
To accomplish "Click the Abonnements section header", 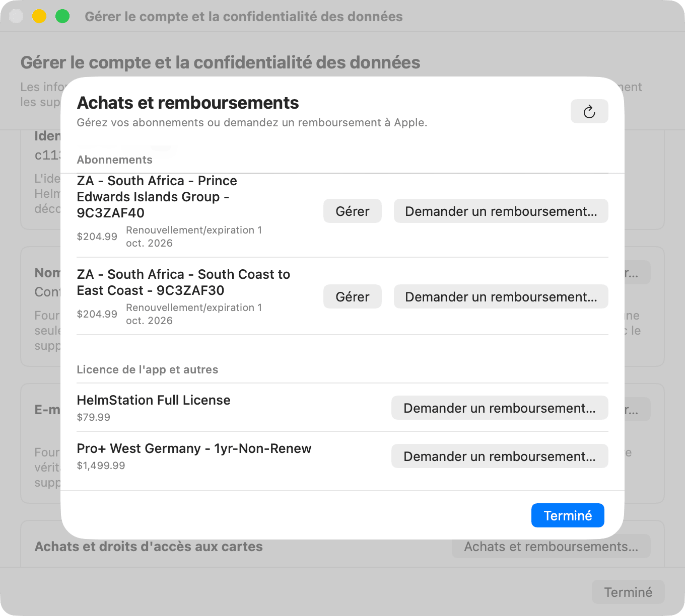I will pyautogui.click(x=114, y=160).
